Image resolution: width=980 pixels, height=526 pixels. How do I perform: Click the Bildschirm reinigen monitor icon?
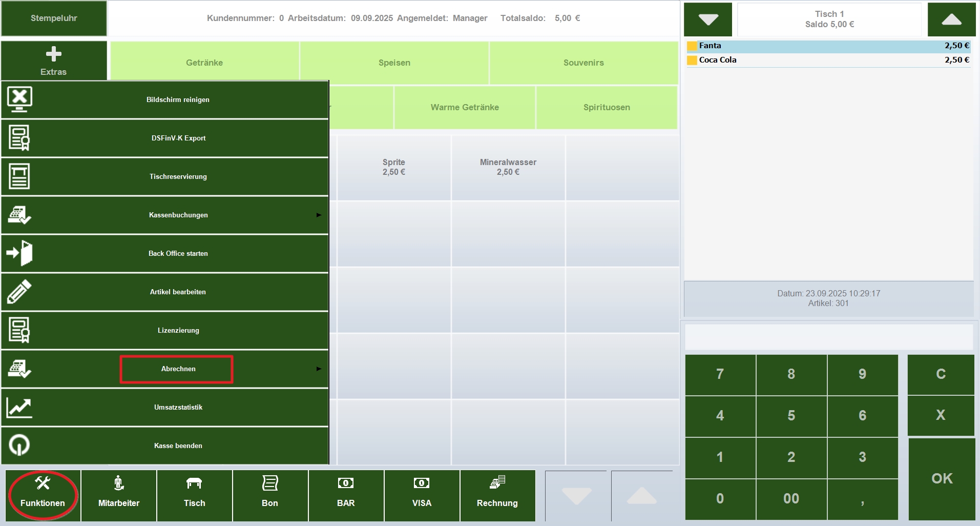pos(19,99)
